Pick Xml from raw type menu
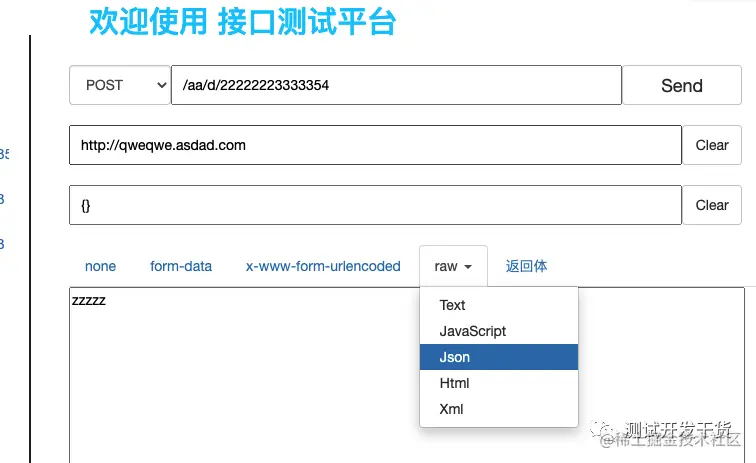This screenshot has height=463, width=756. (x=499, y=409)
